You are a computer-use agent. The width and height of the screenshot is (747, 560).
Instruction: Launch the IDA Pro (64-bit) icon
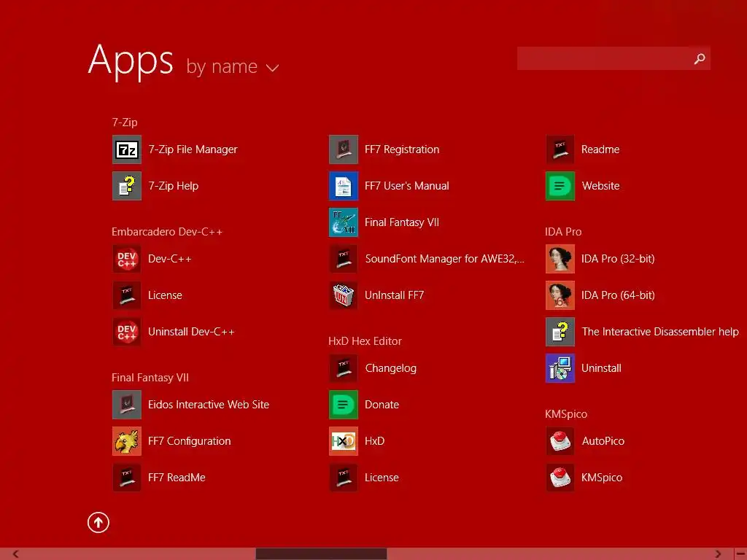(x=560, y=295)
